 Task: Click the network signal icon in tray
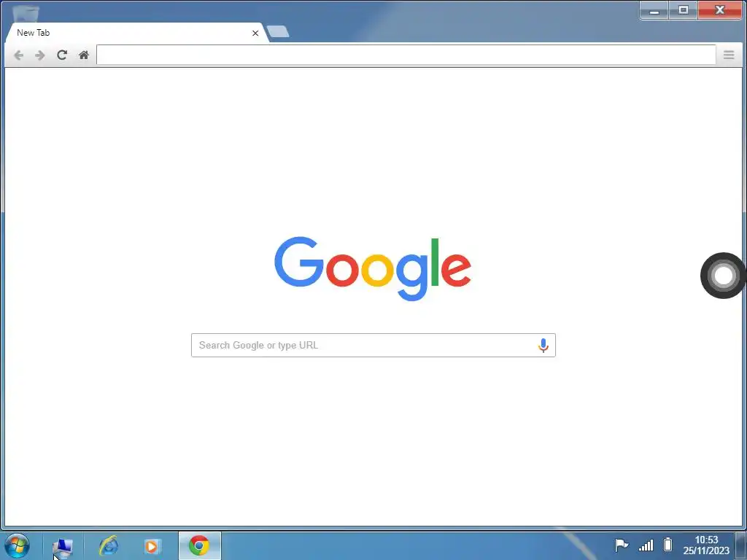646,544
